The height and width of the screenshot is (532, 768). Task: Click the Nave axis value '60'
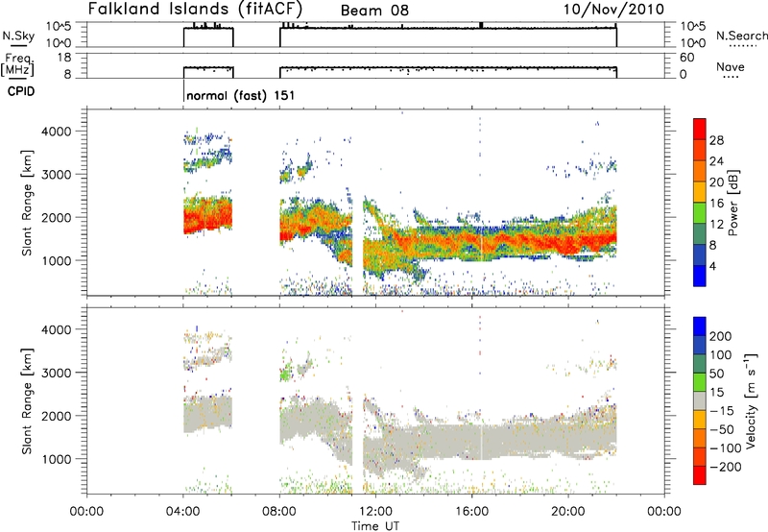pyautogui.click(x=686, y=58)
